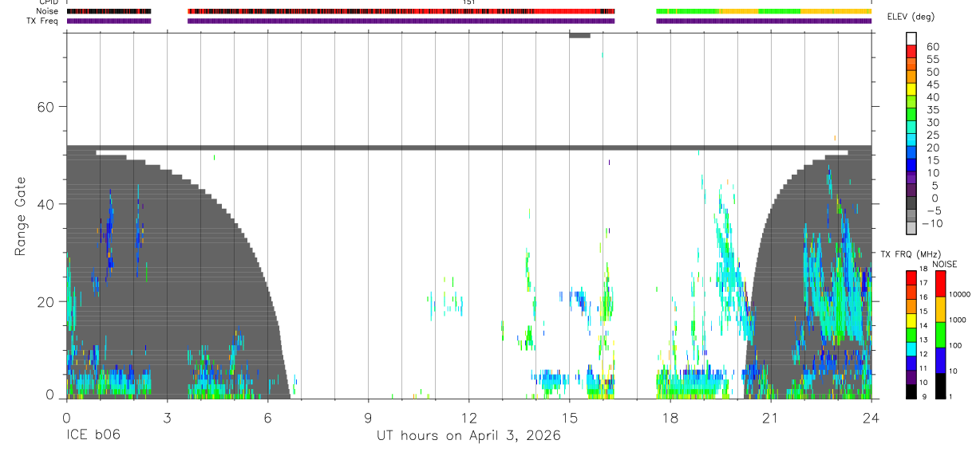
Task: Click the white top swatch of ELEV colorbar
Action: point(911,39)
